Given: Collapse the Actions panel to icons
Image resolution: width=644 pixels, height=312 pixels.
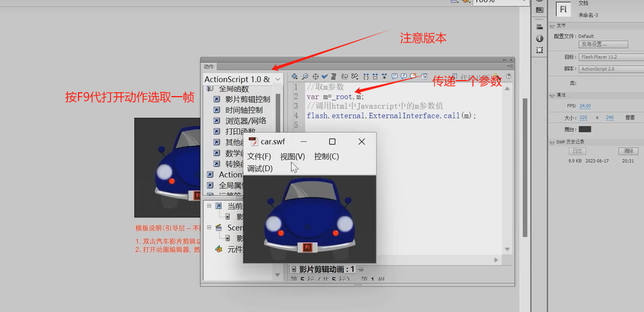Looking at the screenshot, I should 504,60.
